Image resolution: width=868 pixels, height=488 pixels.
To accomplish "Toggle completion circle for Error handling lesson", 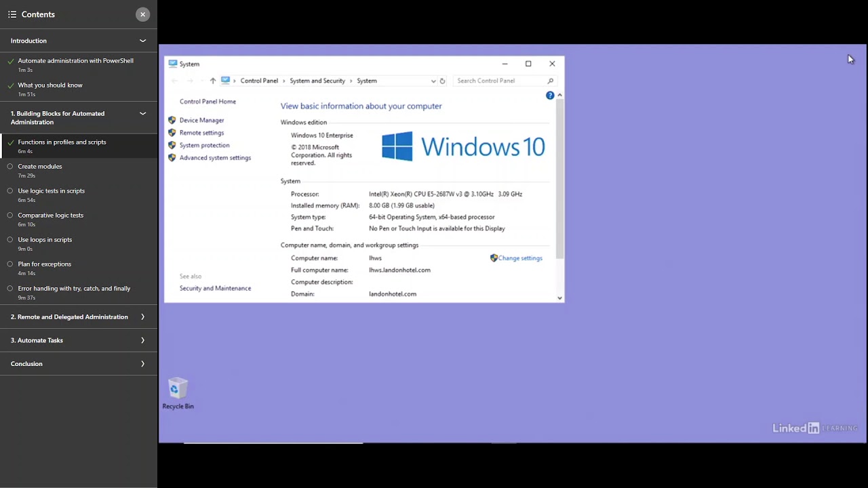I will click(x=10, y=288).
